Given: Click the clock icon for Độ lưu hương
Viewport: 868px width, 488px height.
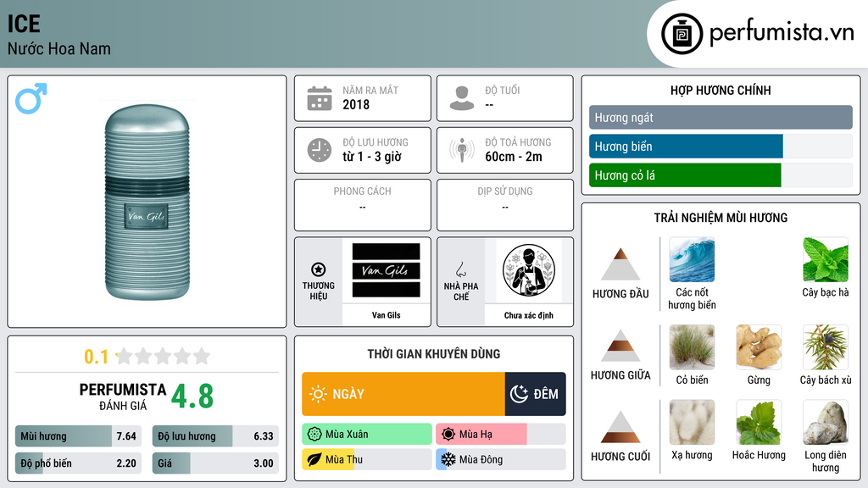Looking at the screenshot, I should [x=320, y=150].
